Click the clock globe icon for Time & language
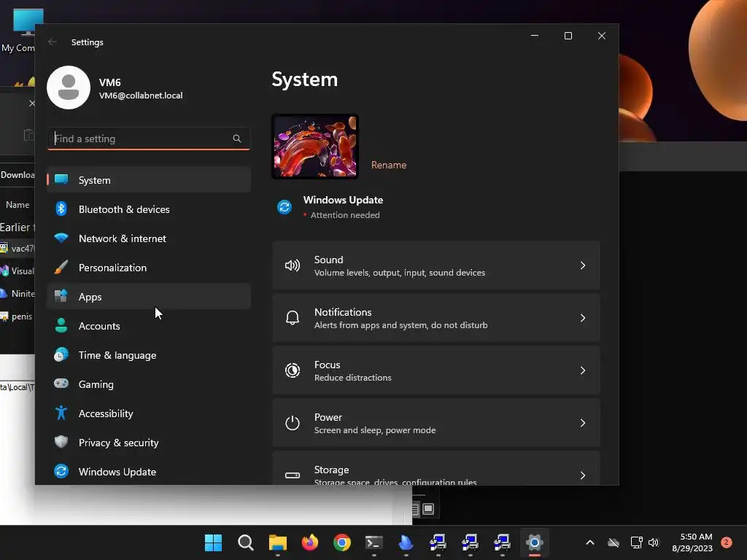Image resolution: width=747 pixels, height=560 pixels. pos(61,355)
